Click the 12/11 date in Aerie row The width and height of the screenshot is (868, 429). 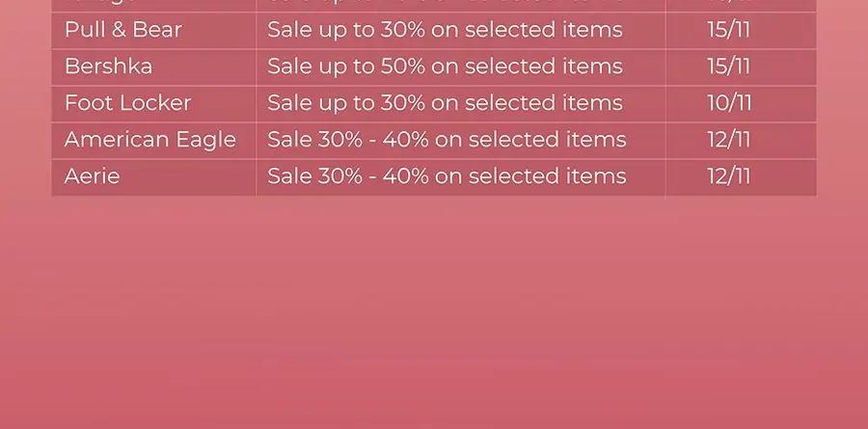tap(728, 176)
